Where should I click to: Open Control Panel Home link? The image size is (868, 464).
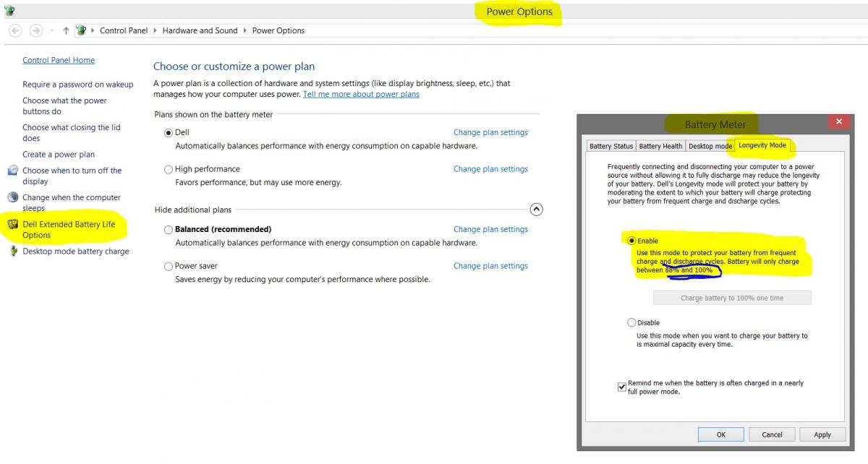point(59,61)
